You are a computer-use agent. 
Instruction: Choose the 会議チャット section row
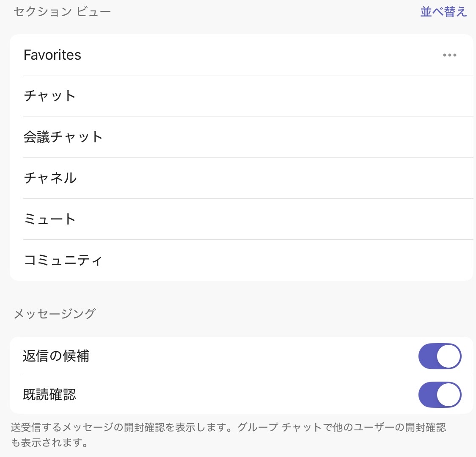pyautogui.click(x=242, y=137)
